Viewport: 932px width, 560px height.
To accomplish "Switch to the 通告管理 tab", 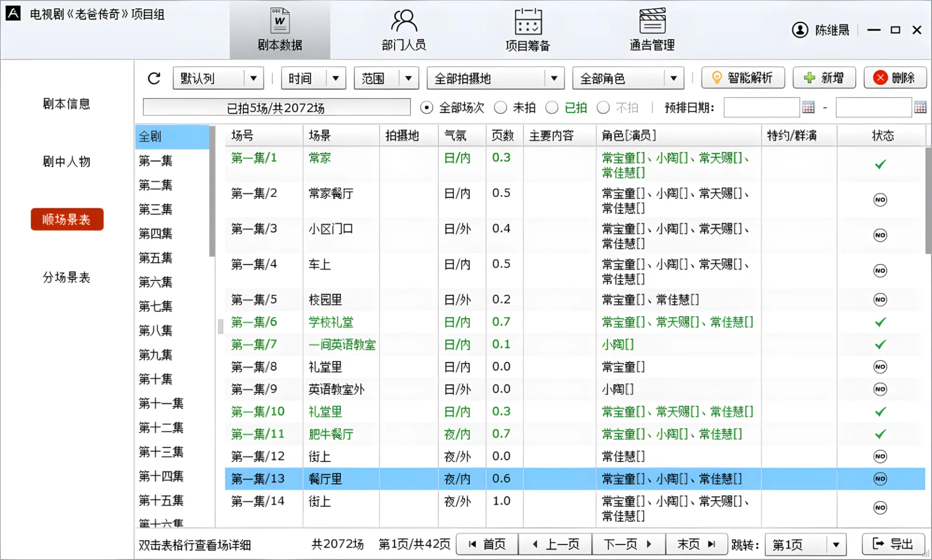I will click(x=651, y=29).
